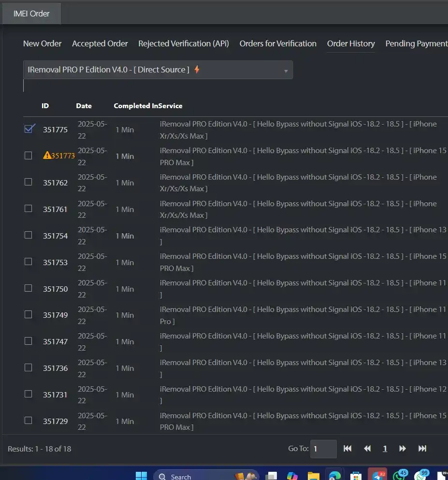
Task: Open the Windows Start menu
Action: (141, 476)
